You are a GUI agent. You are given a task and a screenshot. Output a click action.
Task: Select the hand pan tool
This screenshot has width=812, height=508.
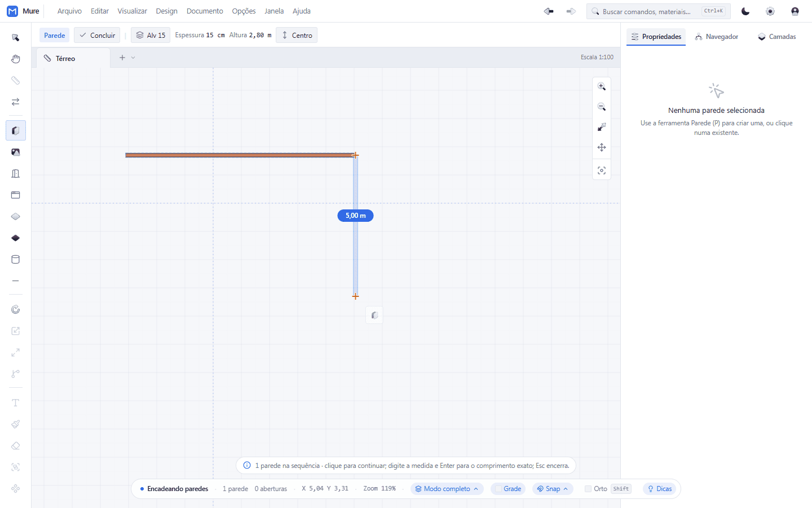click(16, 59)
